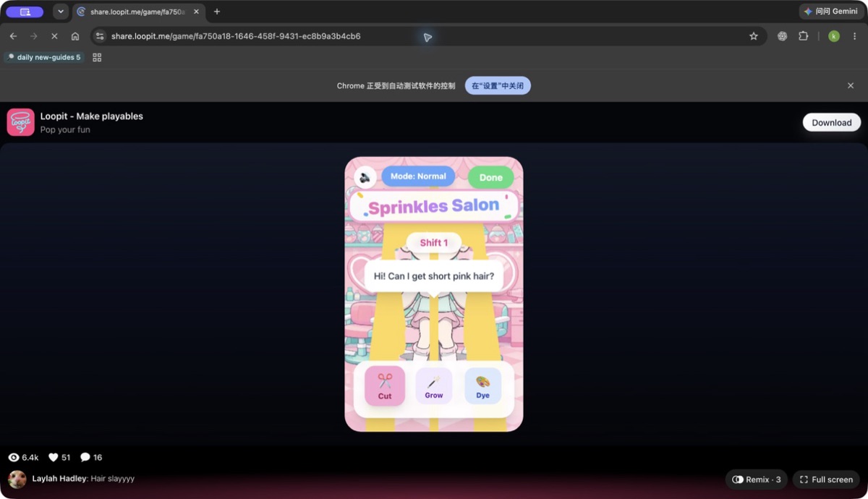
Task: Mute the game sound speaker icon
Action: coord(365,177)
